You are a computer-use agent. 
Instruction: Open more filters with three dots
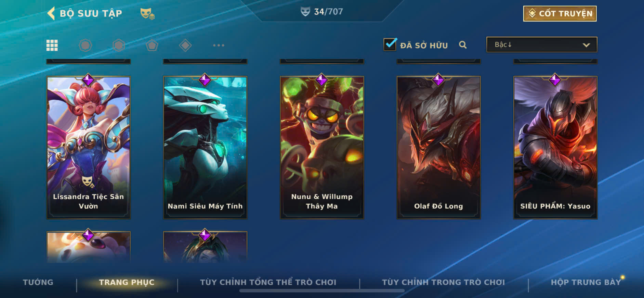[x=219, y=45]
